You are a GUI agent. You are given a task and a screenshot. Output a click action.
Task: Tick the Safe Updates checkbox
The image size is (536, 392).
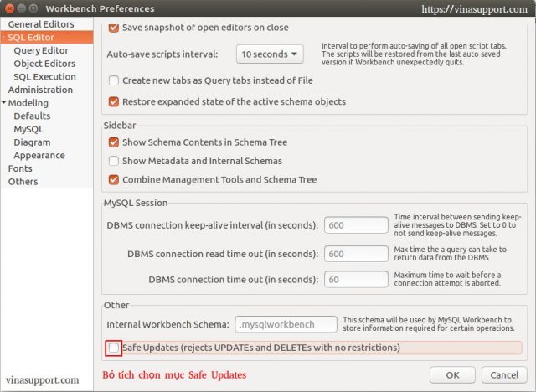pos(114,348)
